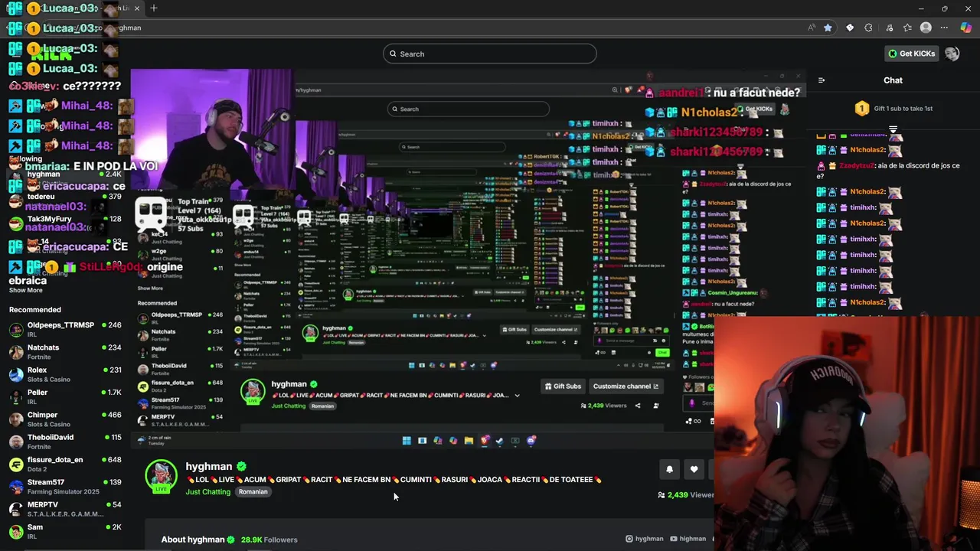Click the 28.9K Followers count
This screenshot has width=980, height=551.
[x=269, y=540]
